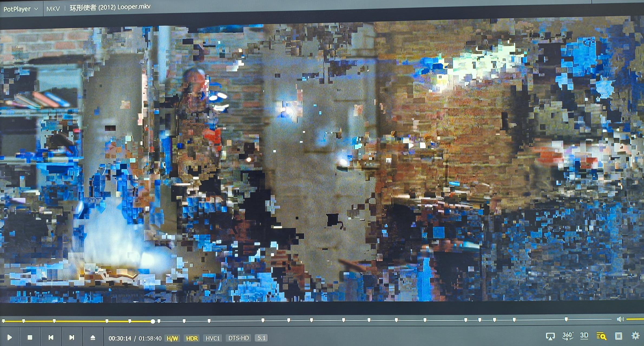
Task: Toggle H/W hardware decoding badge
Action: tap(172, 338)
